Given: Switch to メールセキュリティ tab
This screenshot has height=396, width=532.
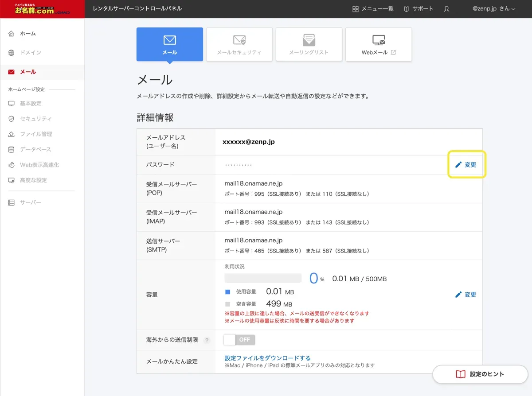Looking at the screenshot, I should click(239, 44).
